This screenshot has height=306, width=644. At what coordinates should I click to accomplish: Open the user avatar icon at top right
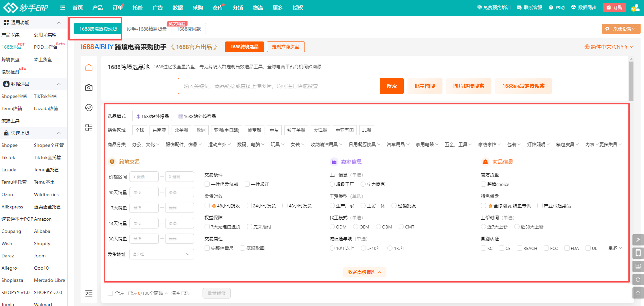pyautogui.click(x=635, y=7)
